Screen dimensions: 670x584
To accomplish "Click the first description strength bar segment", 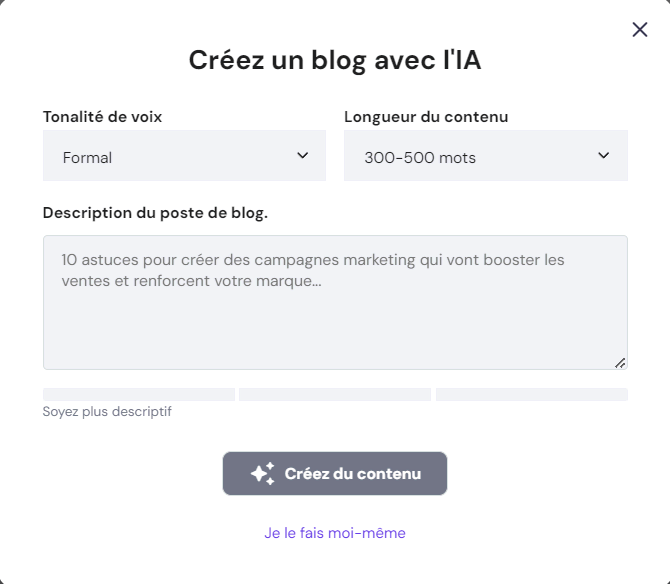I will (x=139, y=395).
